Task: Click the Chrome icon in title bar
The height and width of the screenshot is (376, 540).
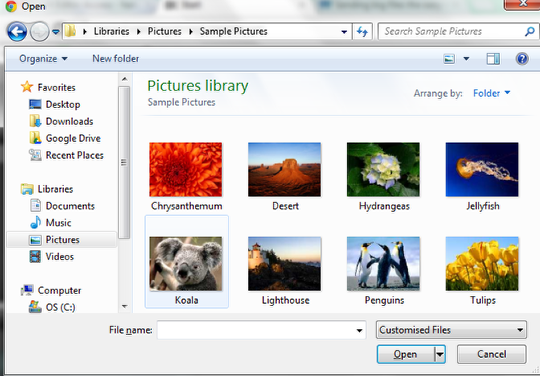Action: click(11, 6)
